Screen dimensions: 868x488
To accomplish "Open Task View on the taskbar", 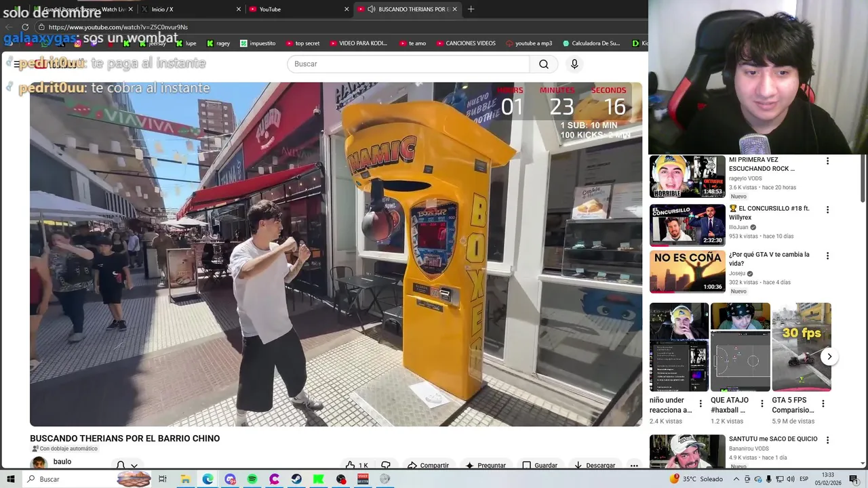I will pyautogui.click(x=163, y=479).
